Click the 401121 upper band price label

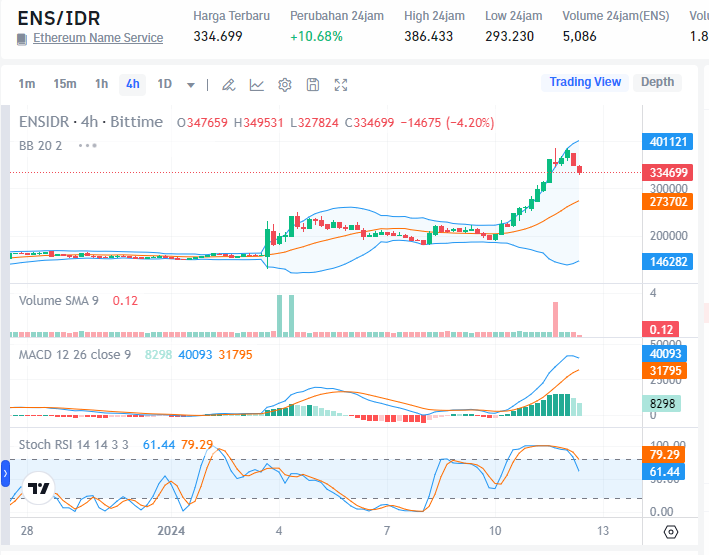(668, 142)
